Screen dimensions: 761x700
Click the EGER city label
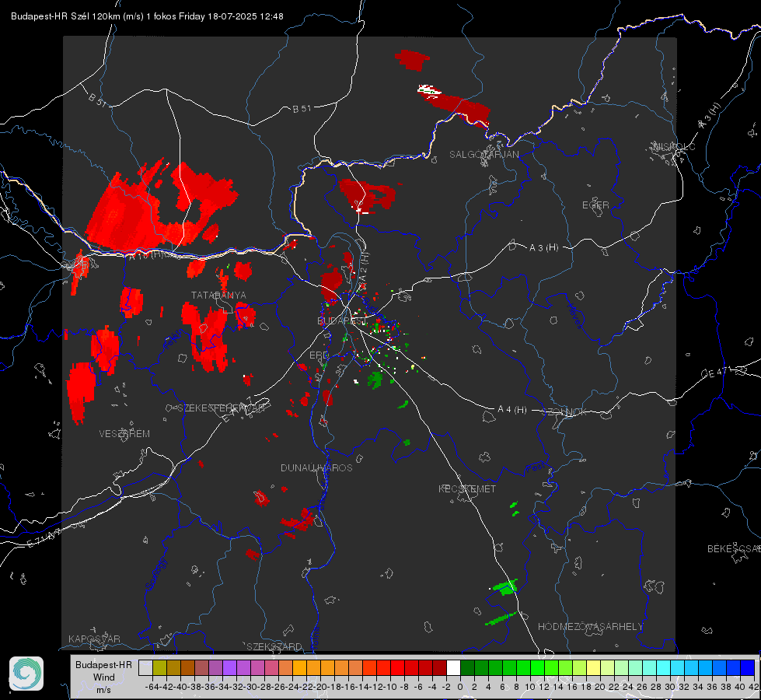click(595, 205)
